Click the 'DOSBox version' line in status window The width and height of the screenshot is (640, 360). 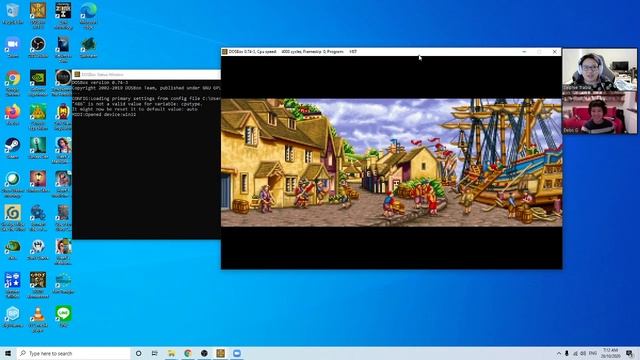pyautogui.click(x=100, y=82)
